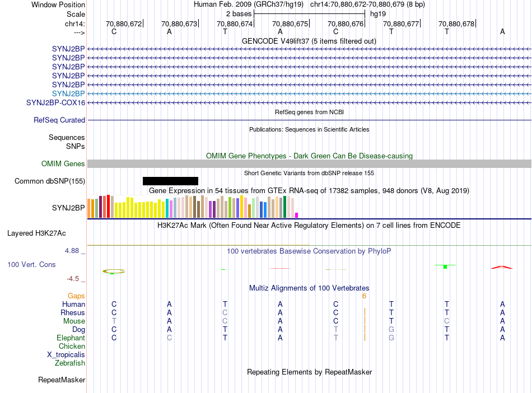Click position label 70,880,677
Image resolution: width=532 pixels, height=393 pixels.
(x=401, y=24)
